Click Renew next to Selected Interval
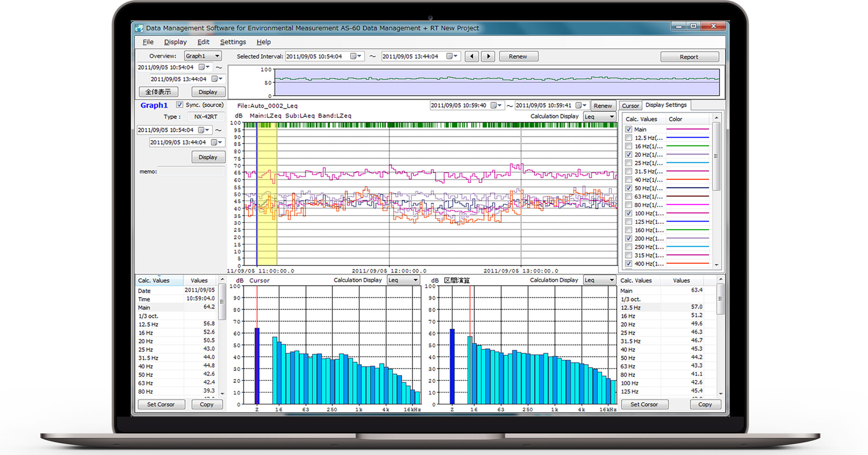 (x=518, y=57)
